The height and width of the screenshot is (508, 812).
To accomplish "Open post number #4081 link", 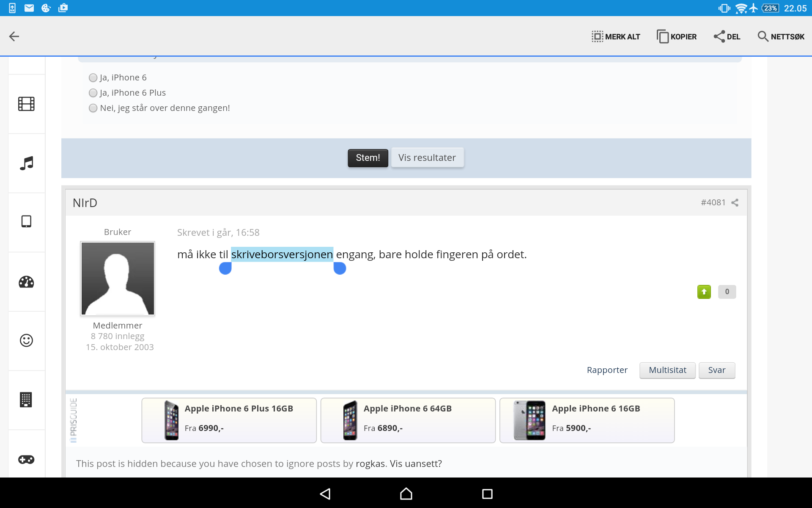I will [x=713, y=202].
